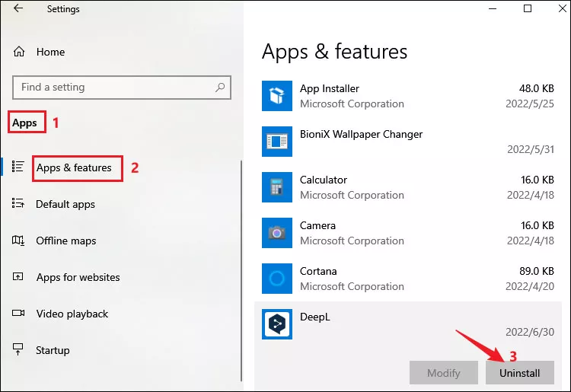The width and height of the screenshot is (571, 392).
Task: Click the Default apps sidebar icon
Action: (18, 203)
